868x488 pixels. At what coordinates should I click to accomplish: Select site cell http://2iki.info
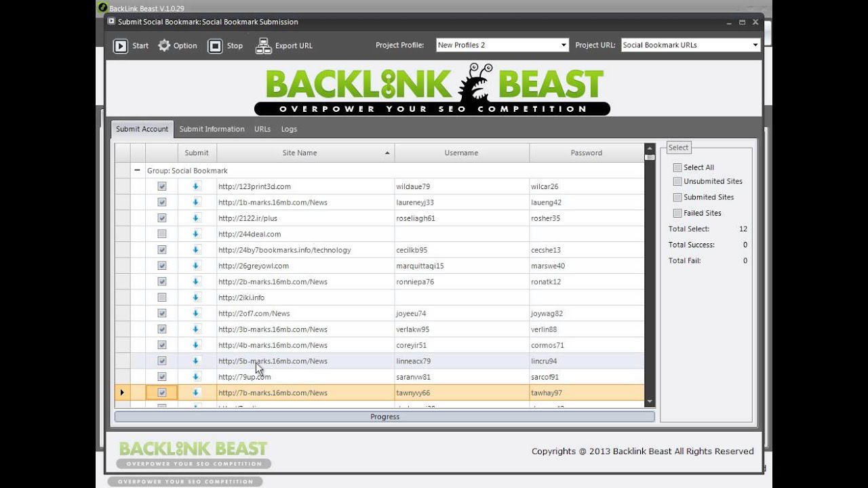pyautogui.click(x=305, y=298)
